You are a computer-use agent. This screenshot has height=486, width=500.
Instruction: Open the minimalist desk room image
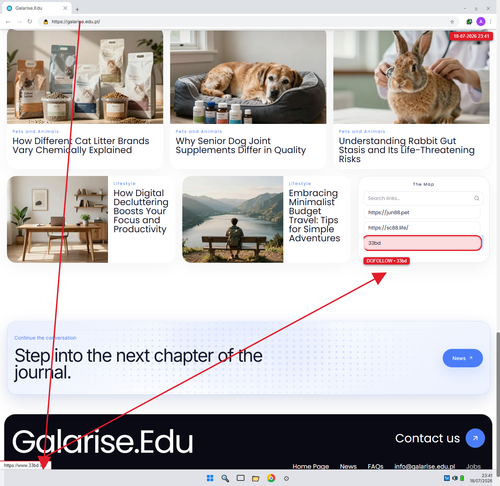(x=57, y=219)
